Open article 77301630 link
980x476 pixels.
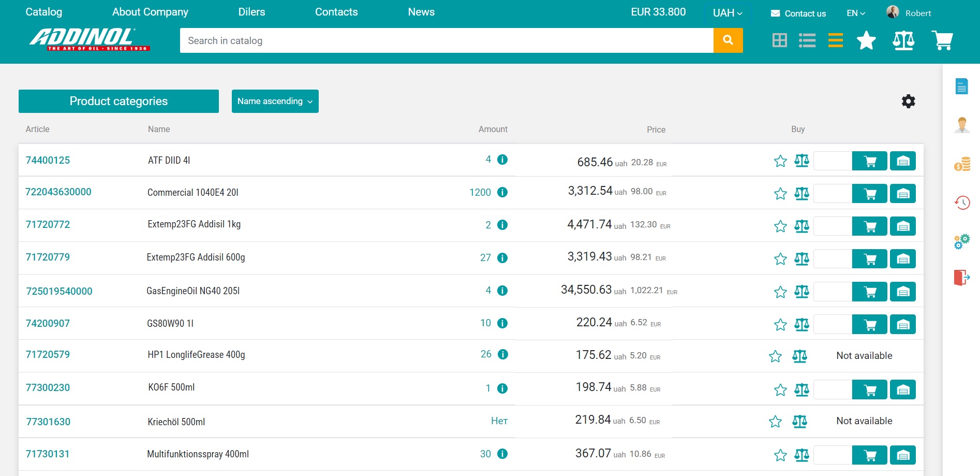pos(48,422)
